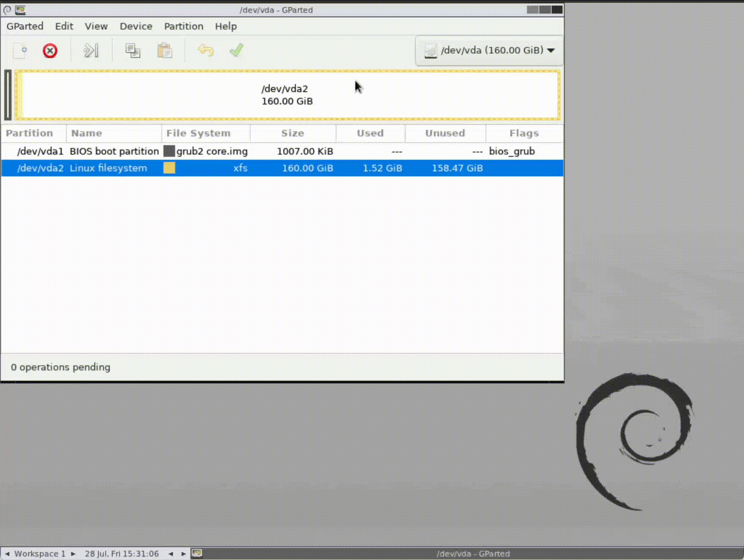Screen dimensions: 744x560
Task: Apply all operations with the green checkmark
Action: click(236, 51)
